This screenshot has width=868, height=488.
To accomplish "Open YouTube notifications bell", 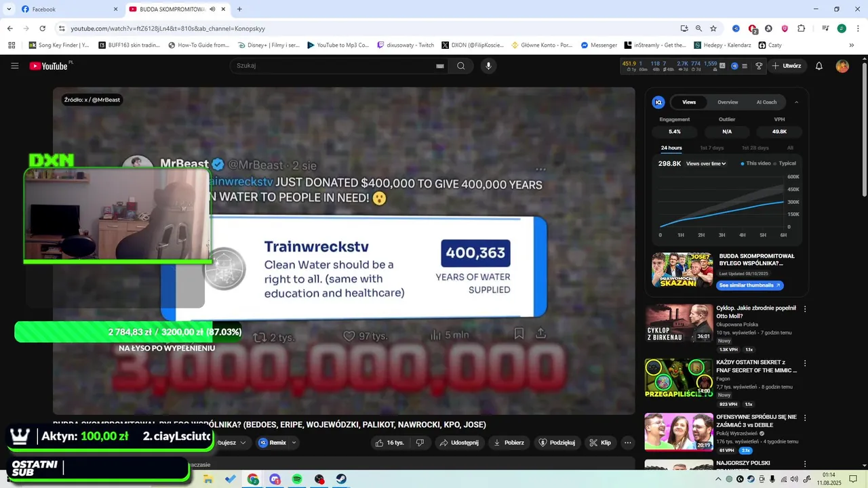I will tap(819, 66).
